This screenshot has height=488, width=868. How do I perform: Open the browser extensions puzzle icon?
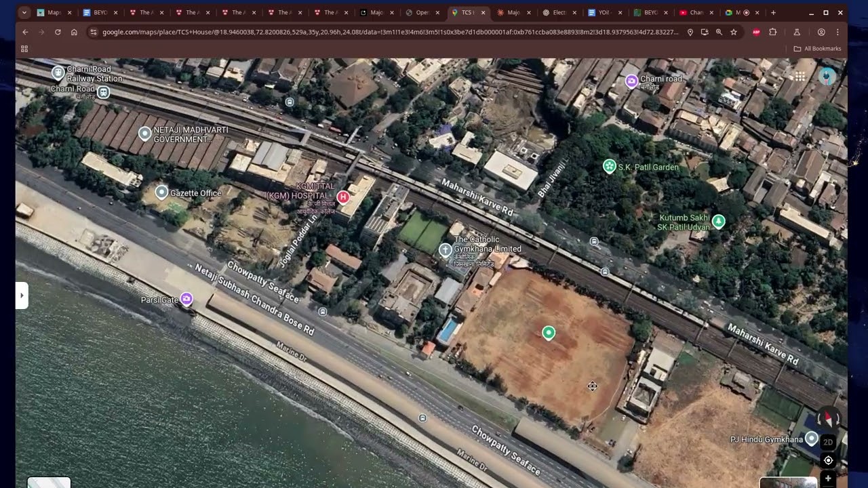click(772, 32)
